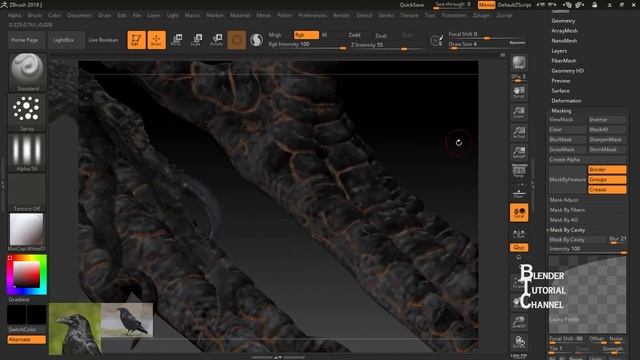The height and width of the screenshot is (360, 640).
Task: Activate the Draw mode button
Action: (156, 40)
